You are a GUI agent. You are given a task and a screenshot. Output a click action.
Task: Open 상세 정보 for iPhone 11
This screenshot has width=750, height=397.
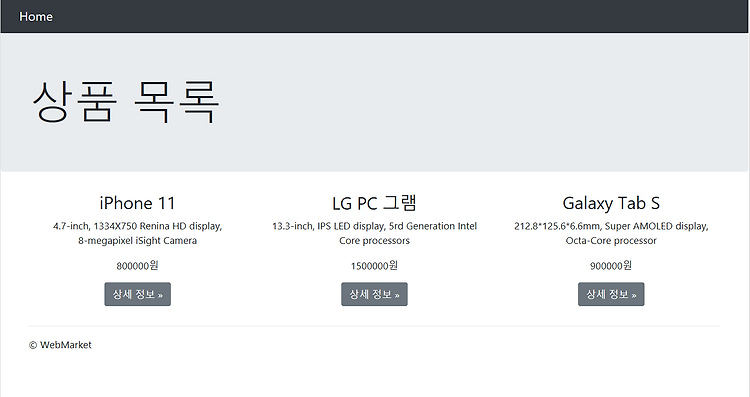[138, 294]
